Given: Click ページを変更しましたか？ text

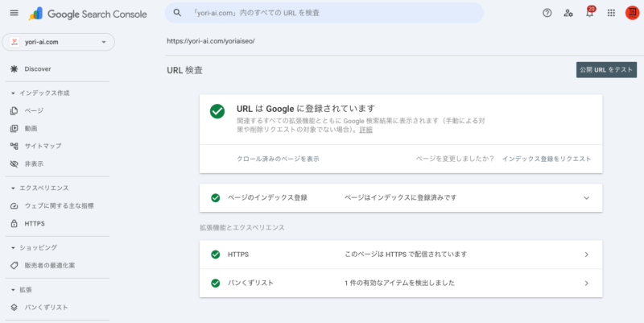Looking at the screenshot, I should [x=455, y=159].
